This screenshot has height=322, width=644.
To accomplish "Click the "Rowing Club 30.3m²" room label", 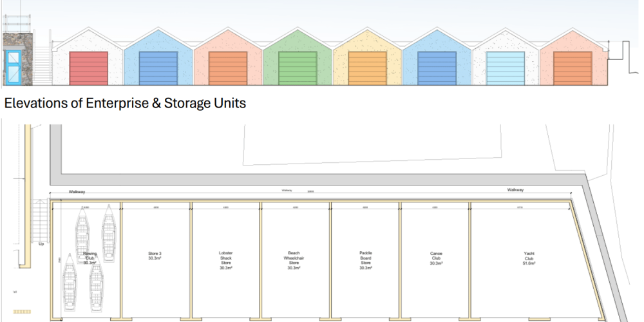I will [90, 258].
